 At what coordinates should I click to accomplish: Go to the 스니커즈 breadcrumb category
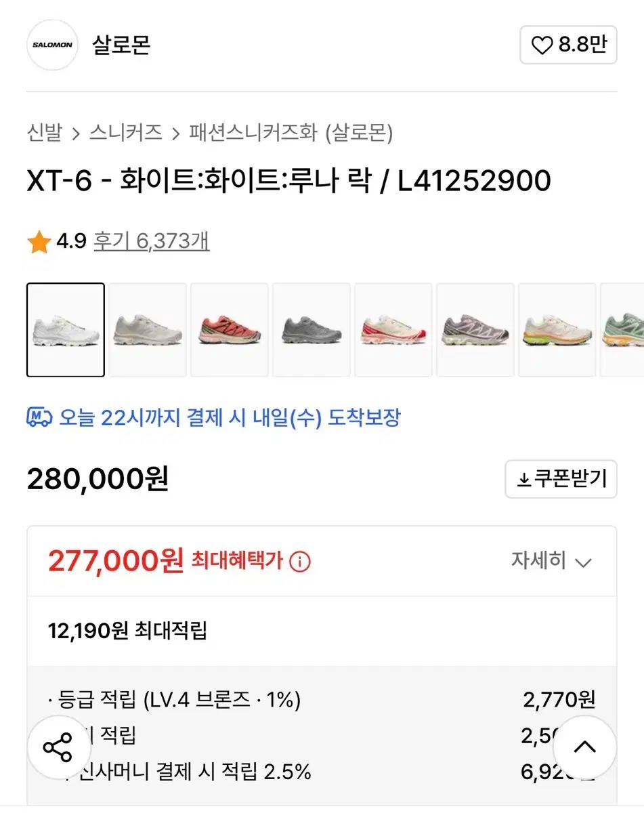125,132
